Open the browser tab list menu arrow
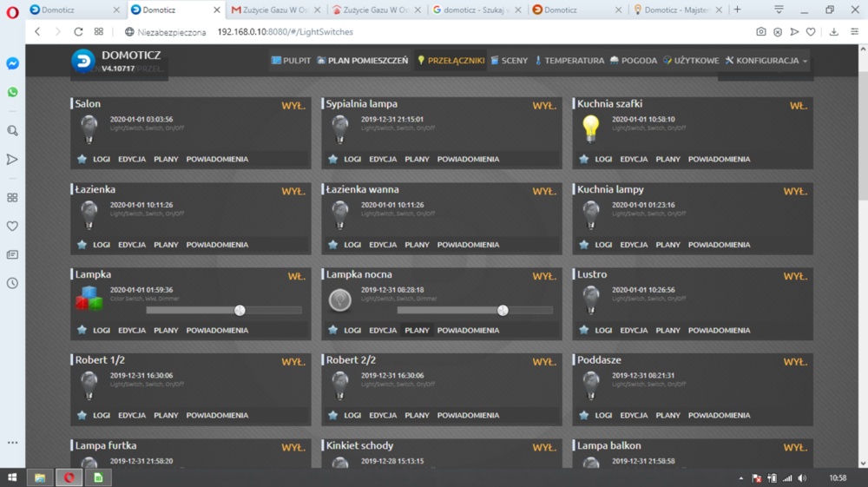 (779, 10)
